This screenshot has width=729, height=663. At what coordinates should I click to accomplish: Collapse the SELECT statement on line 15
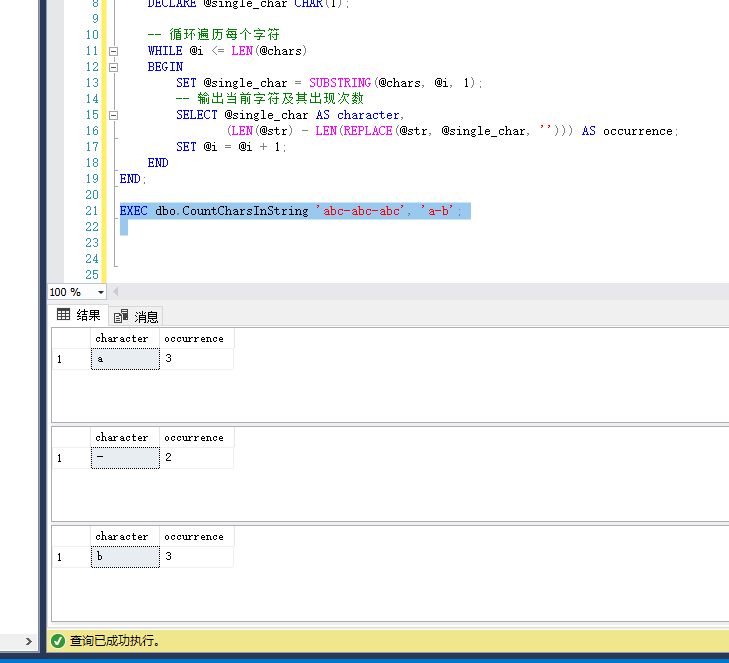pos(114,115)
